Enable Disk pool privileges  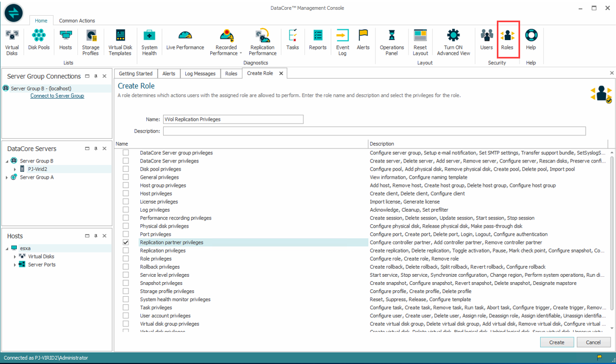click(126, 169)
